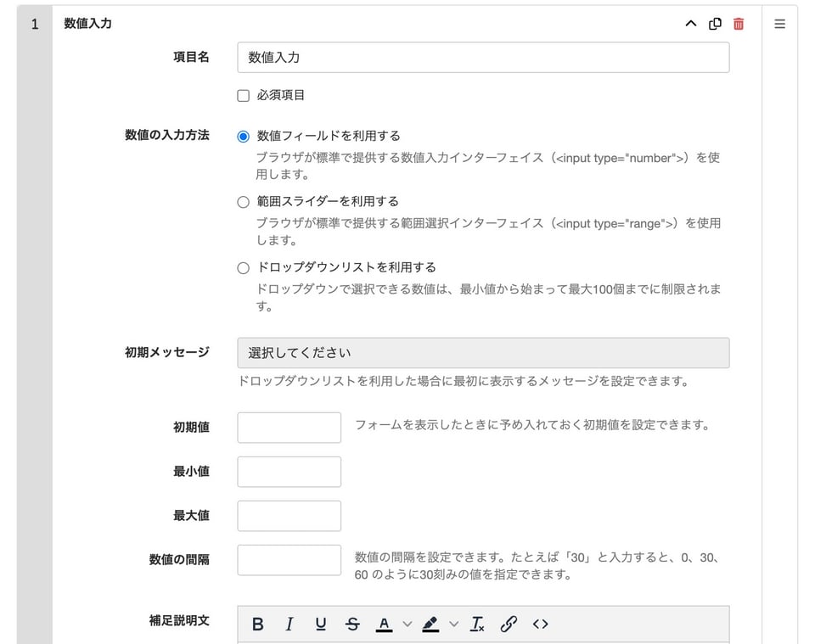Screen dimensions: 815x644
Task: Apply strikethrough formatting in editor
Action: 352,624
